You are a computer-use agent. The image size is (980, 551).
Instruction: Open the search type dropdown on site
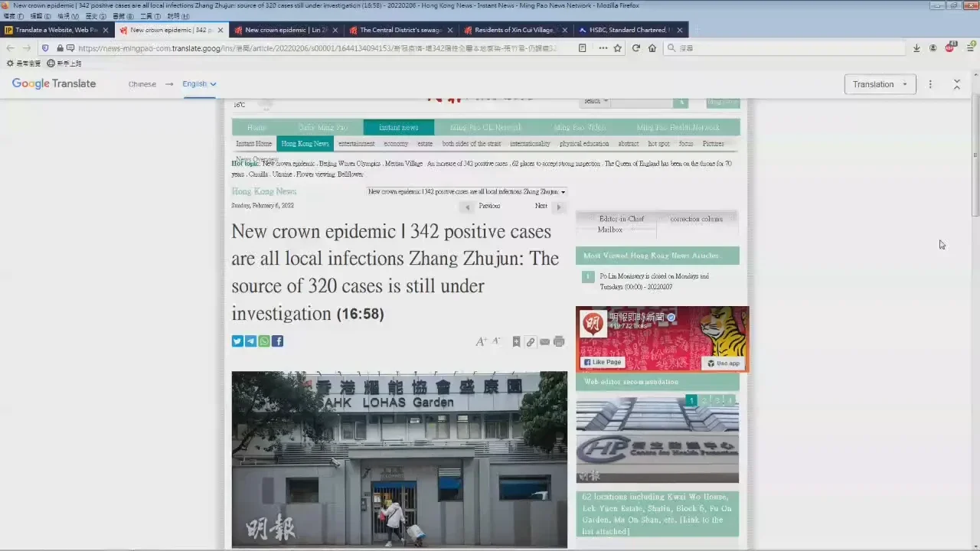596,102
